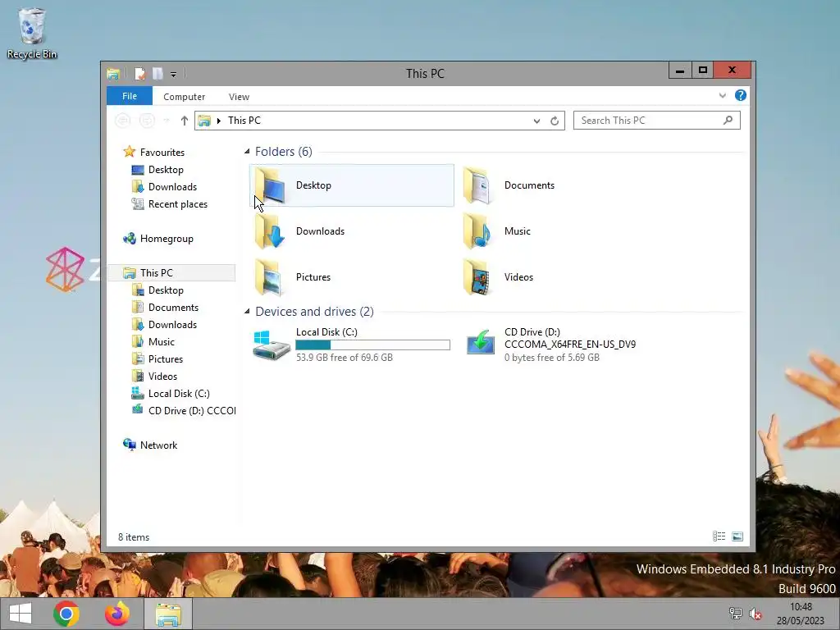Click the Forward navigation button
This screenshot has height=630, width=840.
coord(147,121)
